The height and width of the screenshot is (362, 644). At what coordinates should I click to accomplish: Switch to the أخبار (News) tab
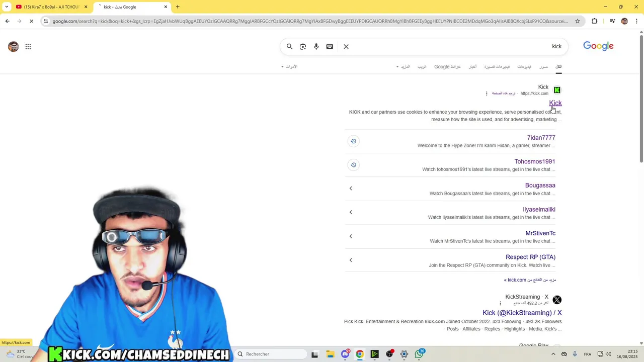coord(472,66)
